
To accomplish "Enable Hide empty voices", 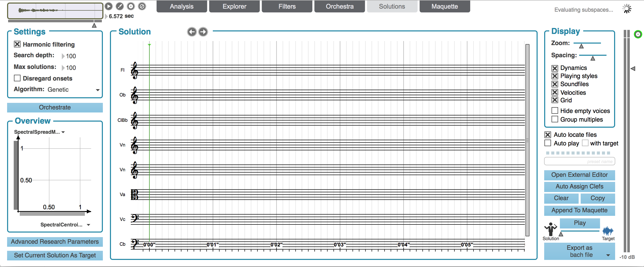I will pos(555,111).
